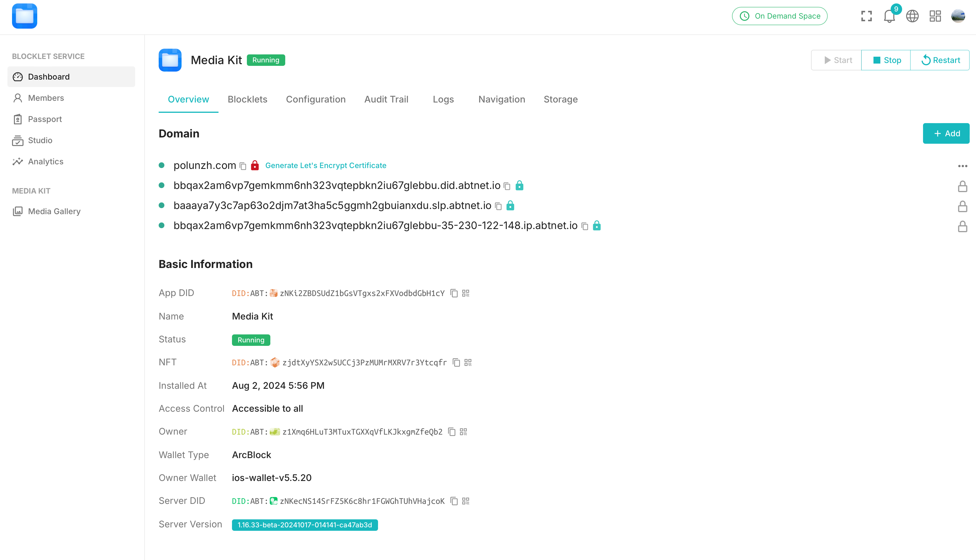Click Generate Let's Encrypt Certificate link
The width and height of the screenshot is (976, 560).
325,165
